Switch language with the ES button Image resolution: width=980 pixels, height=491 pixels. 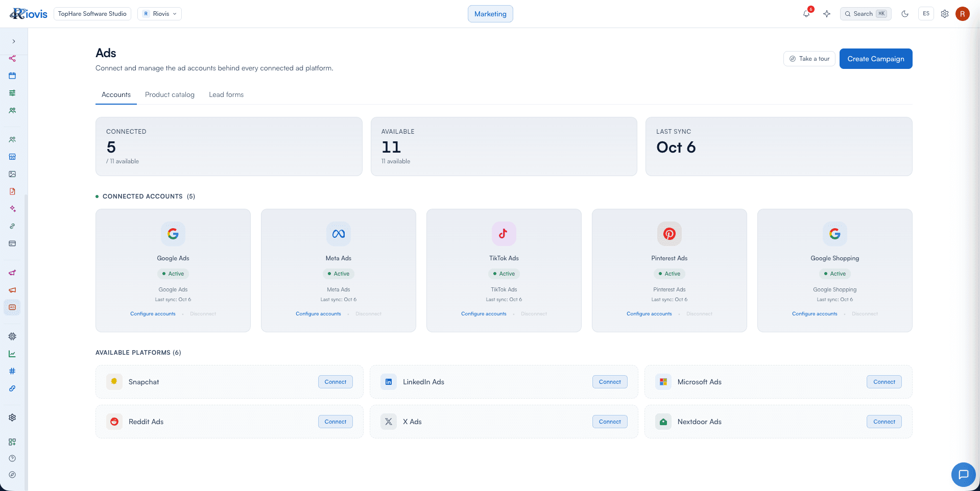[x=926, y=14]
